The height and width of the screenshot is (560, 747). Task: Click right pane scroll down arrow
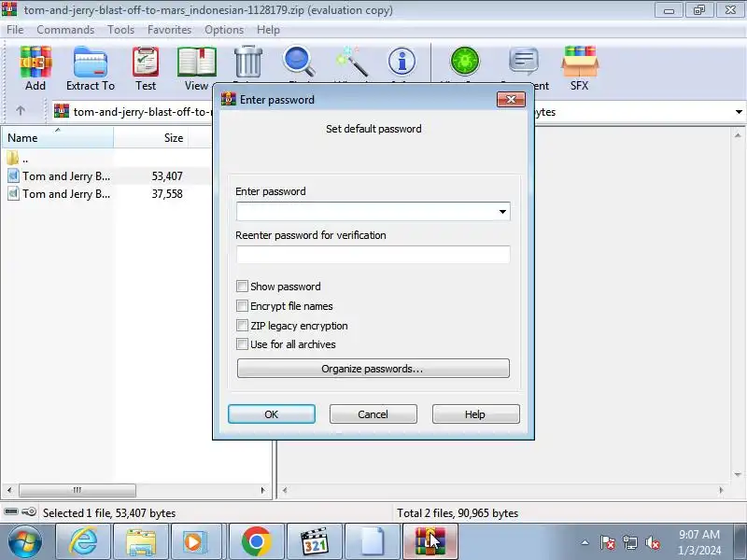tap(738, 474)
